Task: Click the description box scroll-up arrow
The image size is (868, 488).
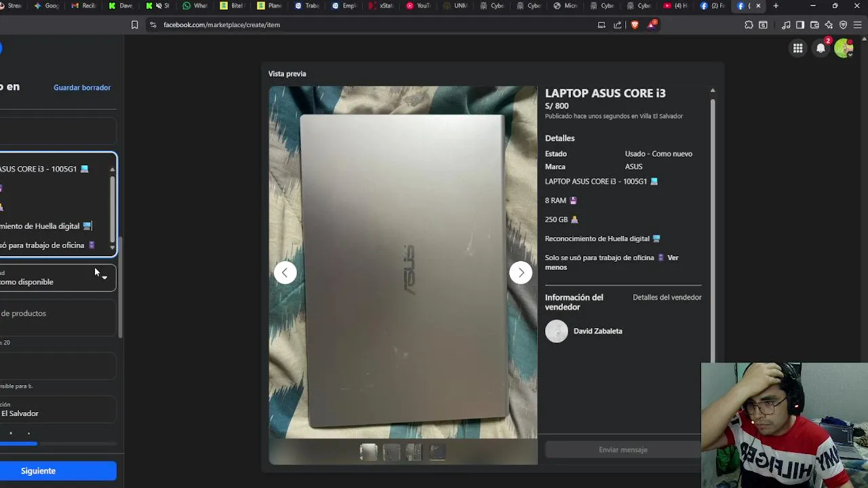Action: [x=113, y=169]
